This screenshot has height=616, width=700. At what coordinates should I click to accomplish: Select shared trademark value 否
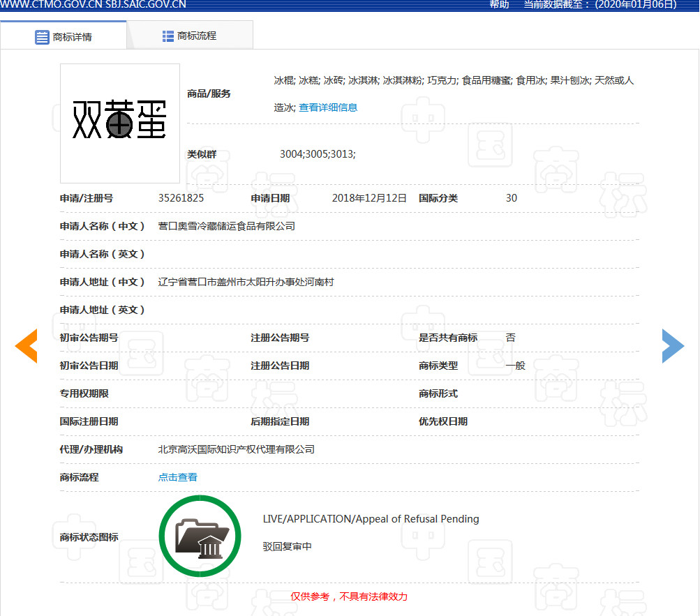(510, 338)
